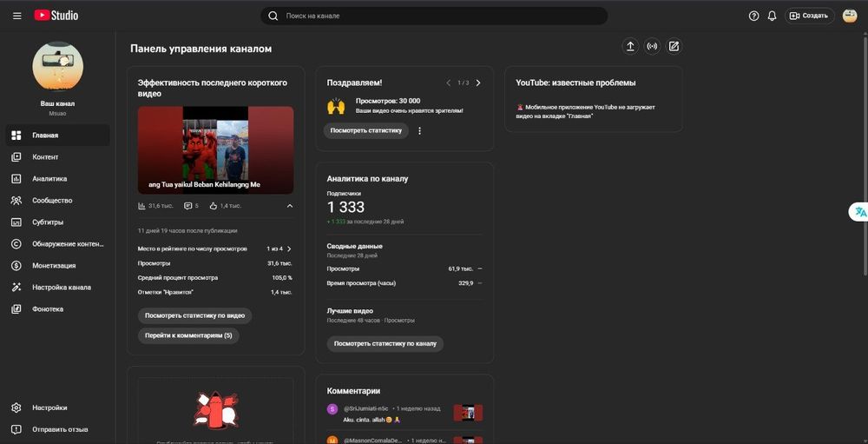This screenshot has height=444, width=868.
Task: Open 'Сообщество' in the sidebar
Action: (57, 201)
